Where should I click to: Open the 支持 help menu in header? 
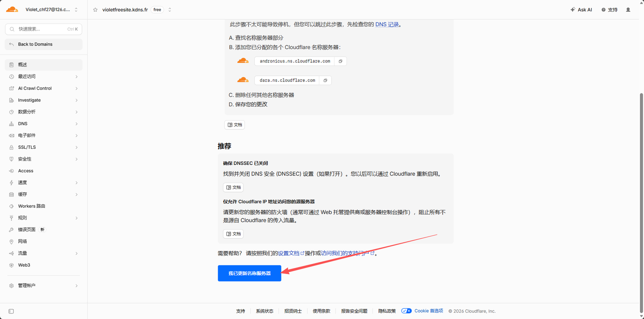(609, 10)
